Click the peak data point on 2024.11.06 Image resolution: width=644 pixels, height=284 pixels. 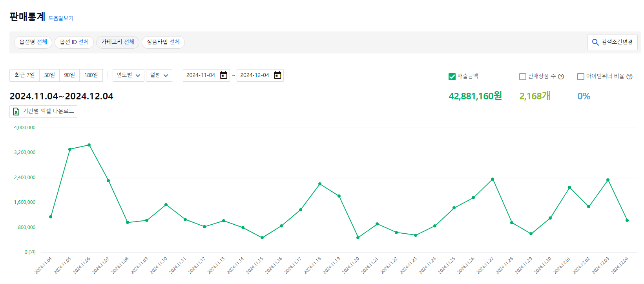[x=89, y=145]
